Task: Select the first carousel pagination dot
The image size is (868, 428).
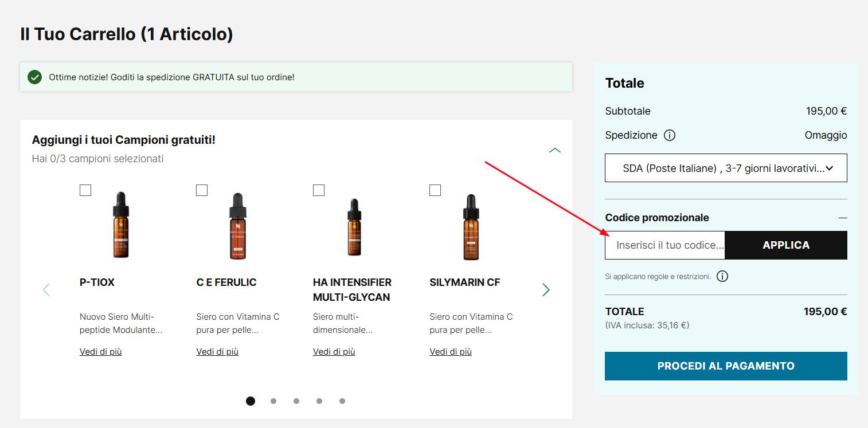Action: coord(251,401)
